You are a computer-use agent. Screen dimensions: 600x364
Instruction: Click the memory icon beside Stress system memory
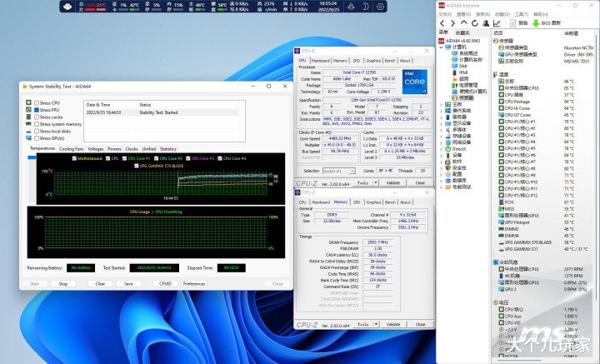(x=28, y=124)
